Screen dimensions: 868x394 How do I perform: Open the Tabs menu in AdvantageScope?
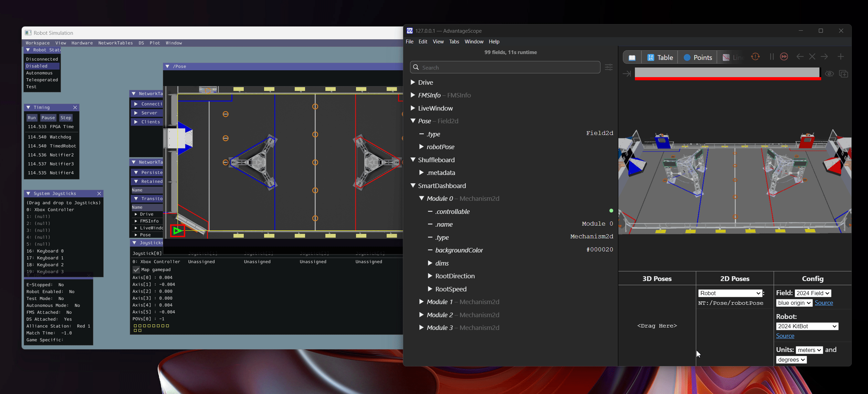click(454, 42)
